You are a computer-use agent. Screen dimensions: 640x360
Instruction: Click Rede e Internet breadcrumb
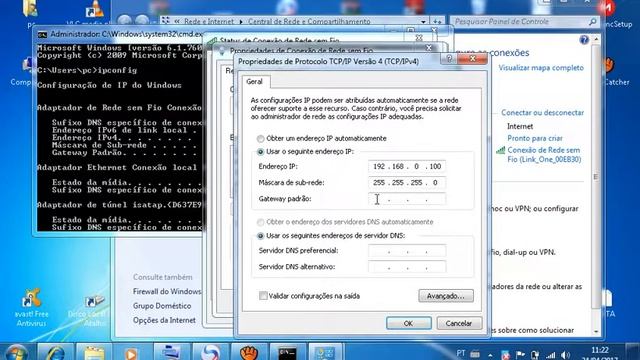tap(209, 22)
